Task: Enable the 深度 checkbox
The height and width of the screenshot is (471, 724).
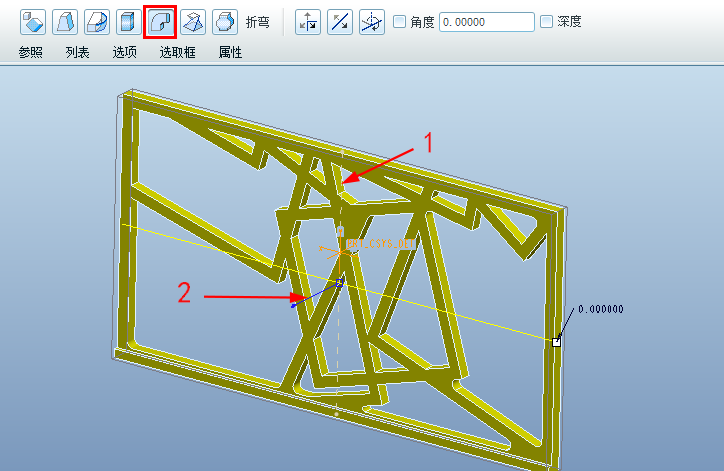Action: [x=546, y=22]
